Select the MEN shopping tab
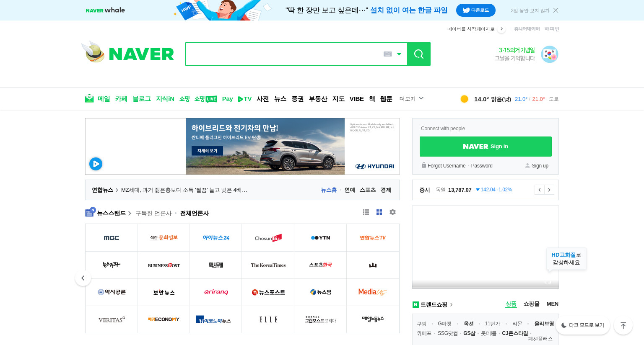644x345 pixels. (552, 304)
